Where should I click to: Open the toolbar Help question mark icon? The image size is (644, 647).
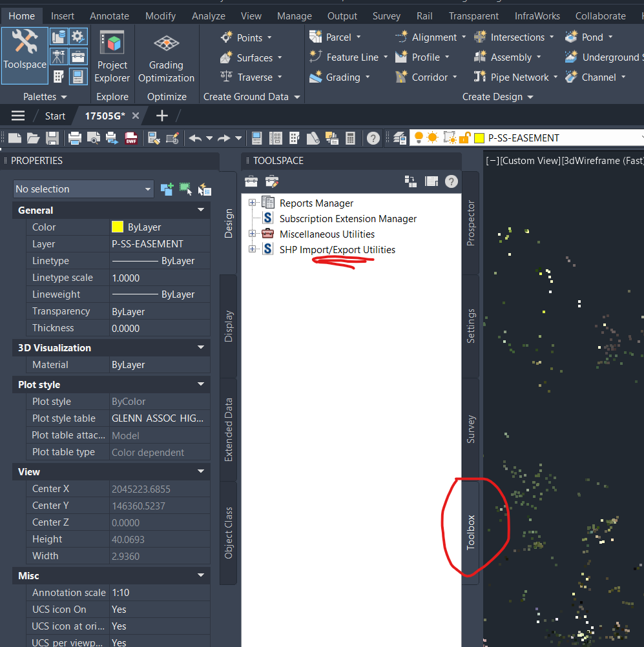click(x=373, y=138)
